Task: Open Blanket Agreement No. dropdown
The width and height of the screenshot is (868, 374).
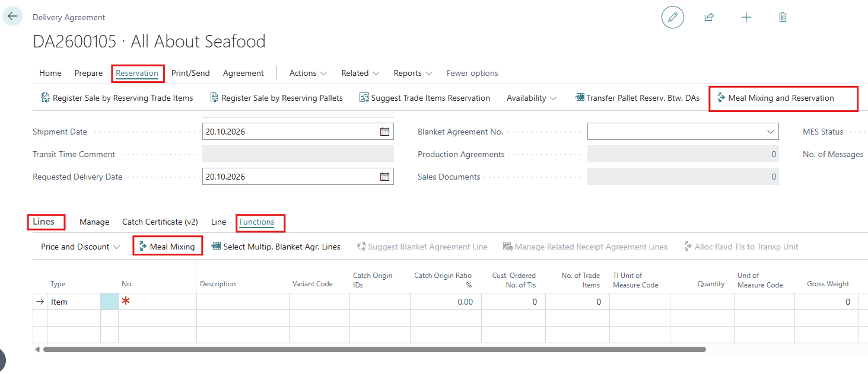Action: point(771,132)
